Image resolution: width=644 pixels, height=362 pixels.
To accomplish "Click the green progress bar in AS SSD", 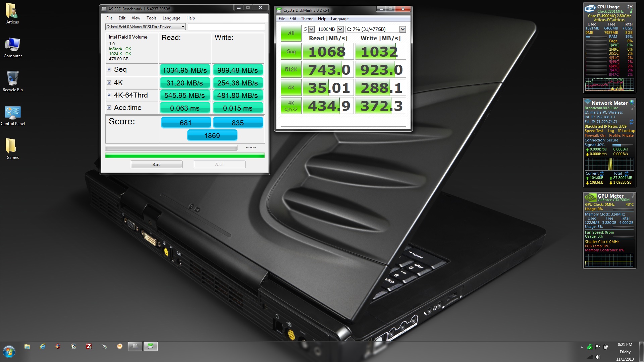I will (185, 156).
